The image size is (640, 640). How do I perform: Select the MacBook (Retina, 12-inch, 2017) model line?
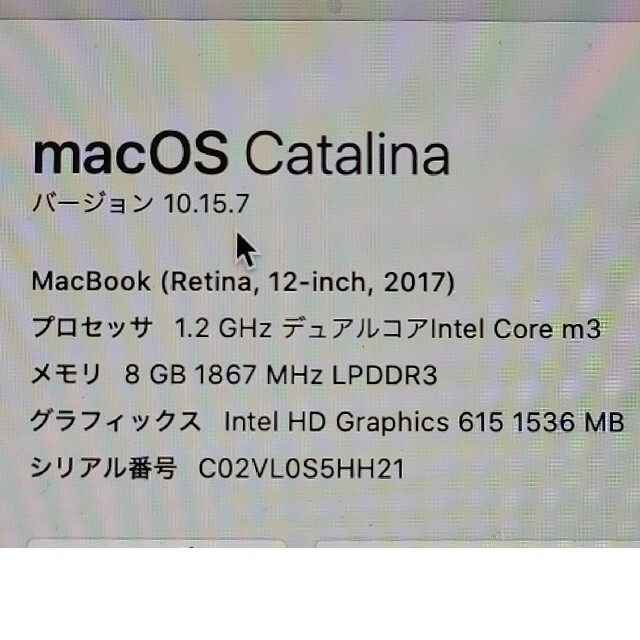[x=243, y=282]
